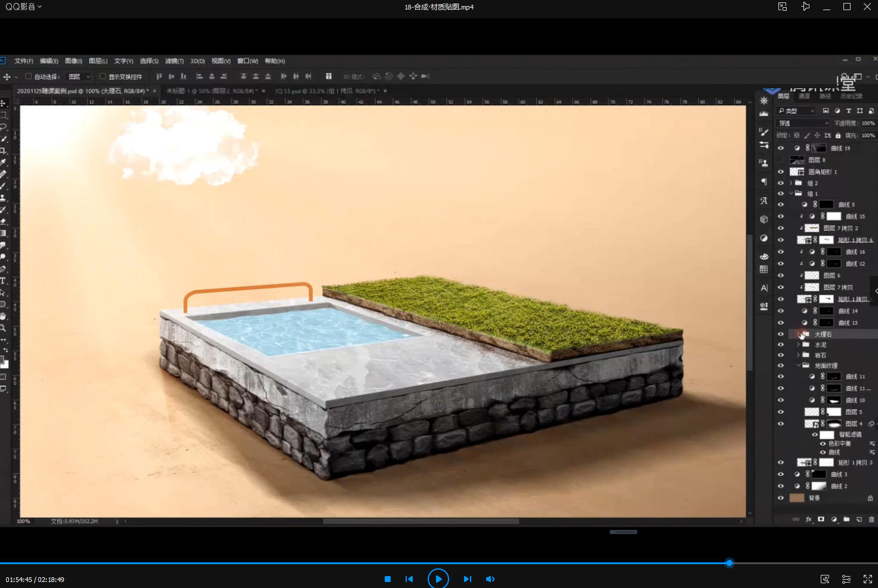Enable the 自动选择 checkbox
This screenshot has width=878, height=588.
(x=28, y=76)
